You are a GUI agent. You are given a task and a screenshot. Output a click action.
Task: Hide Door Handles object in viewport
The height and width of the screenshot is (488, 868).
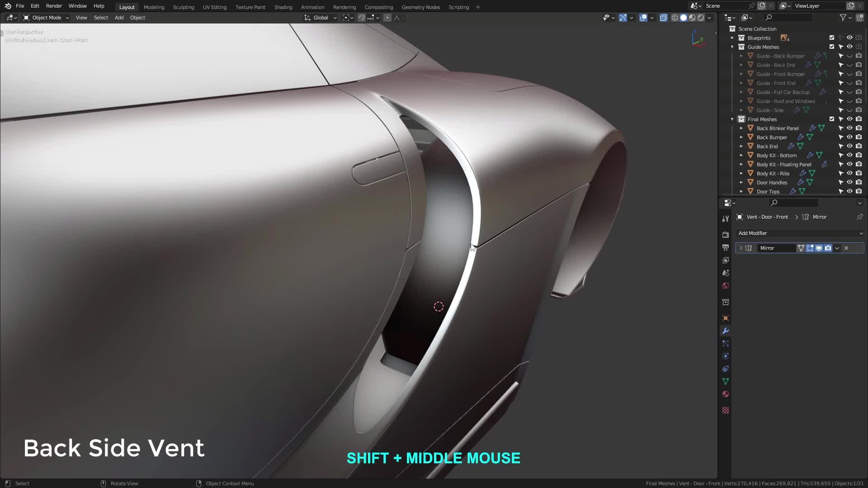coord(849,182)
